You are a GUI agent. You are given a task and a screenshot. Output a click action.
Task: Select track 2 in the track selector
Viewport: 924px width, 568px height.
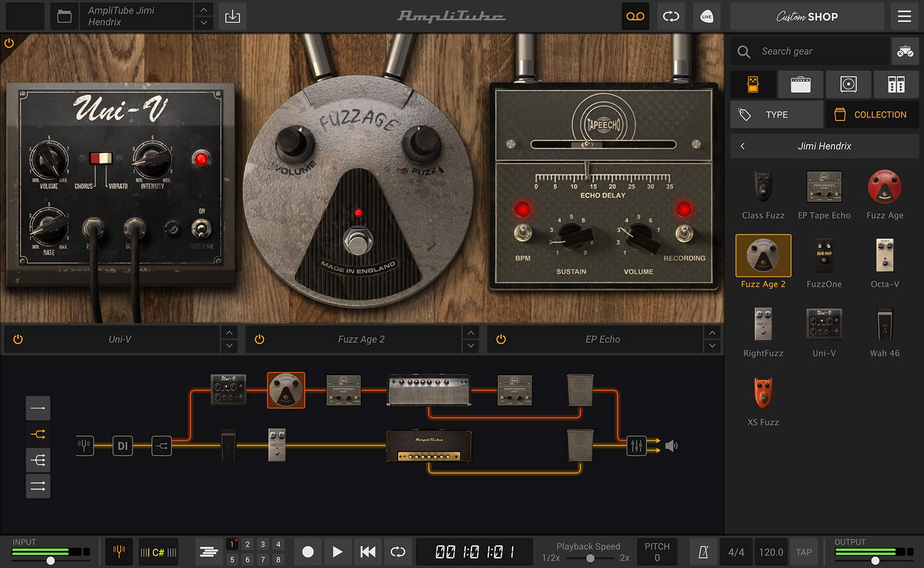tap(248, 544)
